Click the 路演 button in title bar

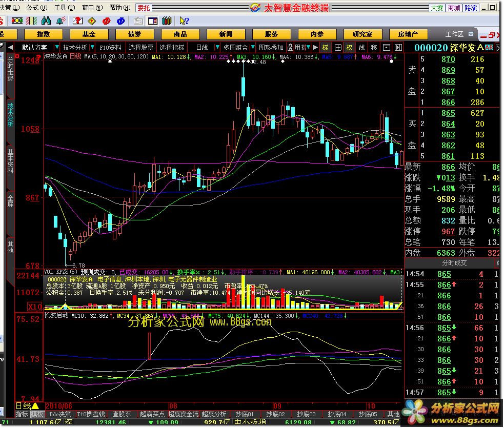[x=471, y=8]
